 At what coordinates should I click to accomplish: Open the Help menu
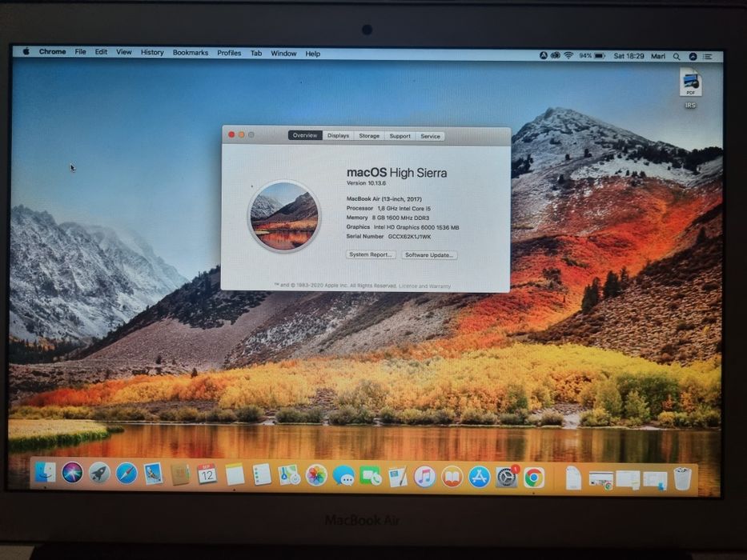coord(312,54)
